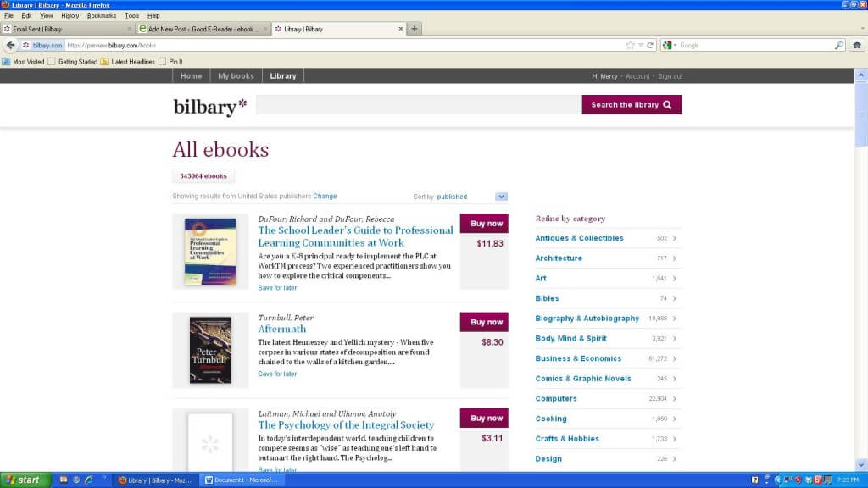This screenshot has width=868, height=488.
Task: Open the Professional Learning Communities cover thumbnail
Action: [210, 252]
